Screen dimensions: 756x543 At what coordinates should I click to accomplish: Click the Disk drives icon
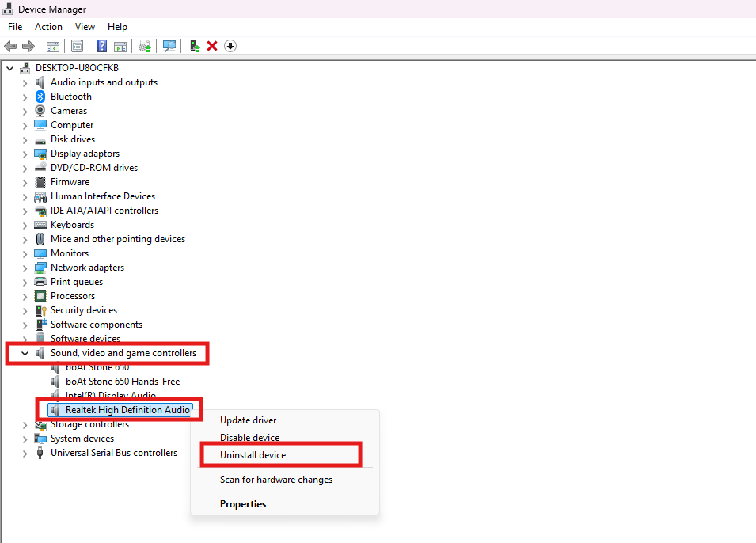pyautogui.click(x=40, y=140)
